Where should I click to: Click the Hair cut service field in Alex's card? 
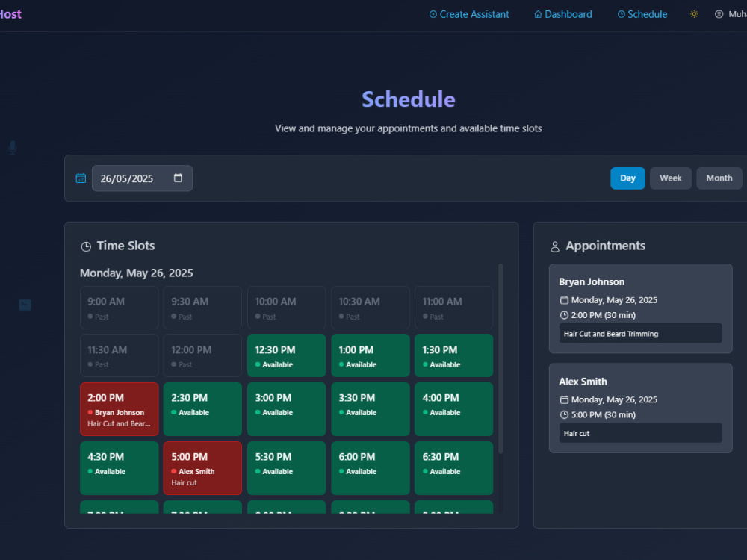(x=640, y=433)
